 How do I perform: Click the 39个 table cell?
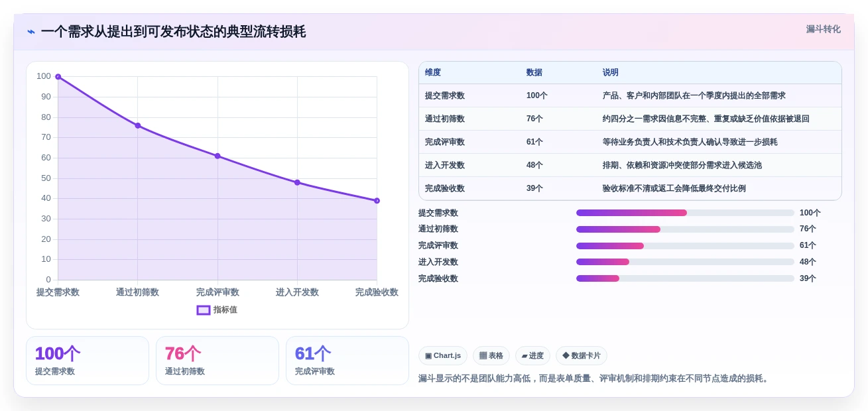tap(534, 188)
